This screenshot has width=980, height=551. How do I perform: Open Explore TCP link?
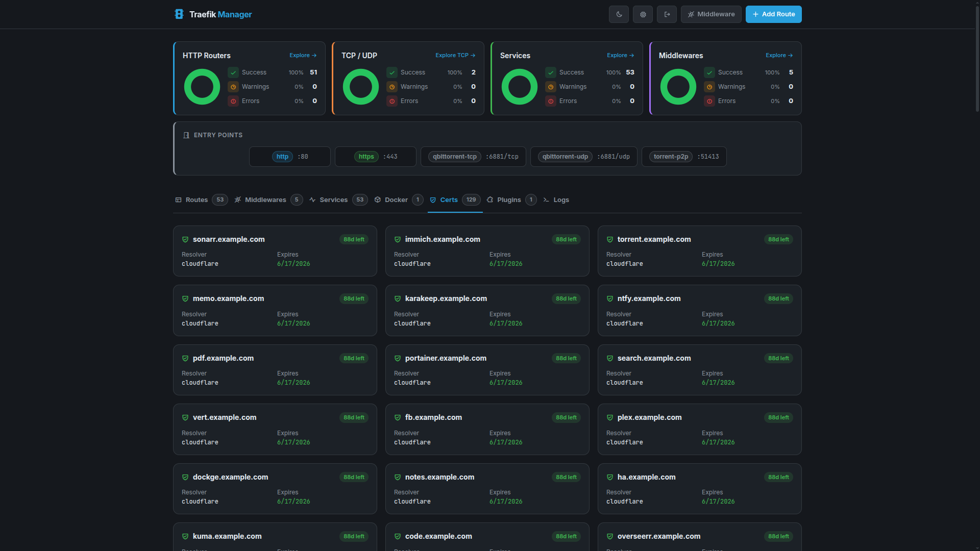pos(455,55)
